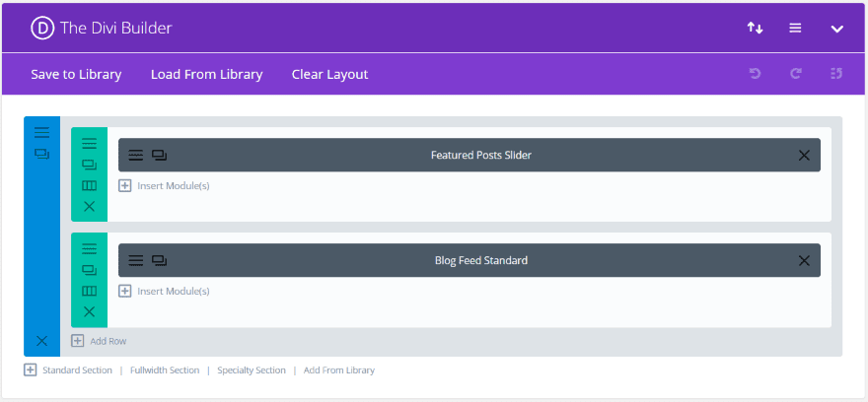Delete the Blog Feed Standard module
The image size is (868, 402).
click(804, 260)
